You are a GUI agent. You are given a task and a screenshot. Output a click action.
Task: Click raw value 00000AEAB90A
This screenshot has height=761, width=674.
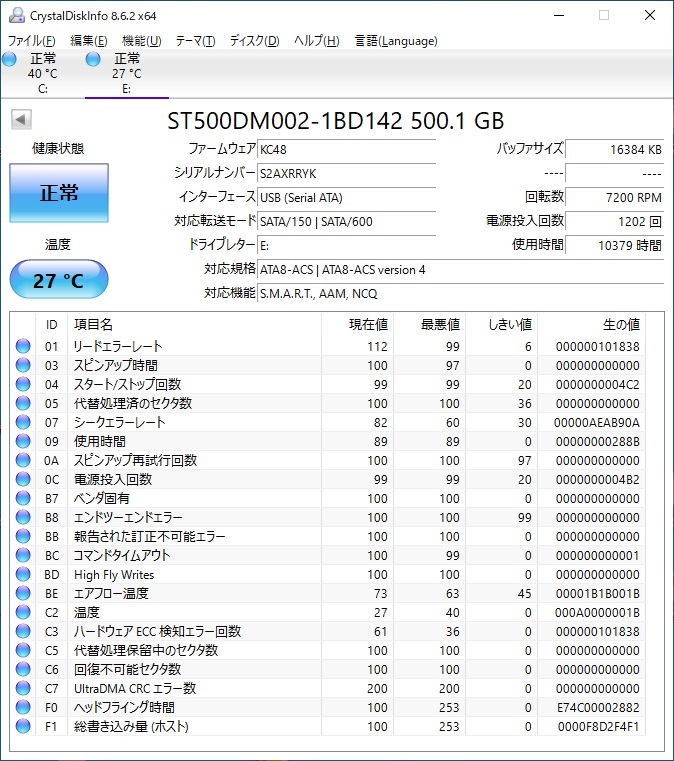pos(597,422)
